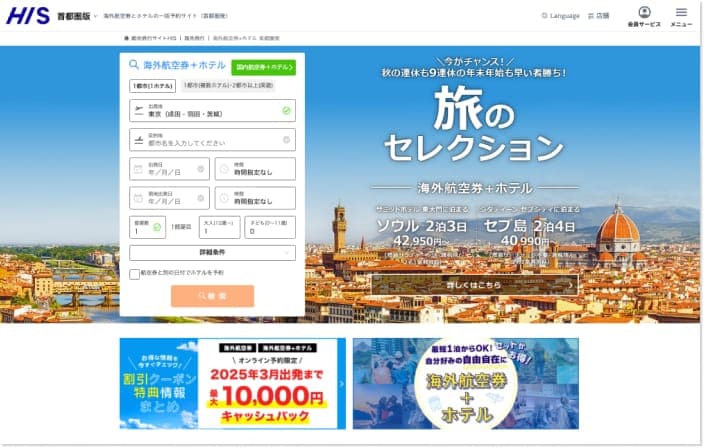
Task: Switch to the green domestic flight + hotel tab
Action: click(x=264, y=67)
